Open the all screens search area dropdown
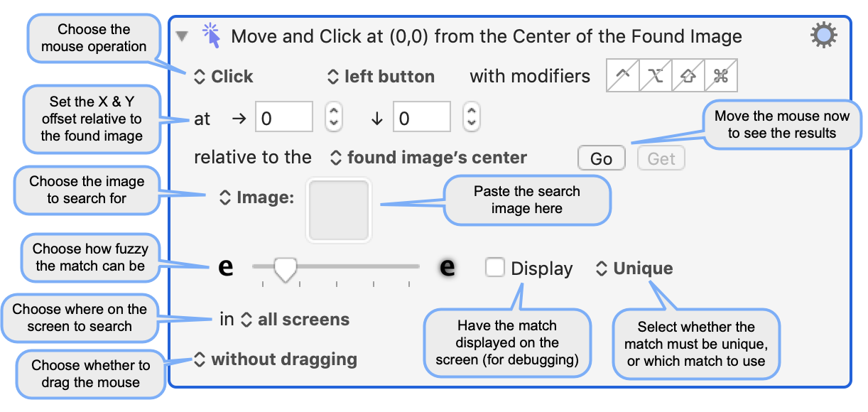 (295, 320)
